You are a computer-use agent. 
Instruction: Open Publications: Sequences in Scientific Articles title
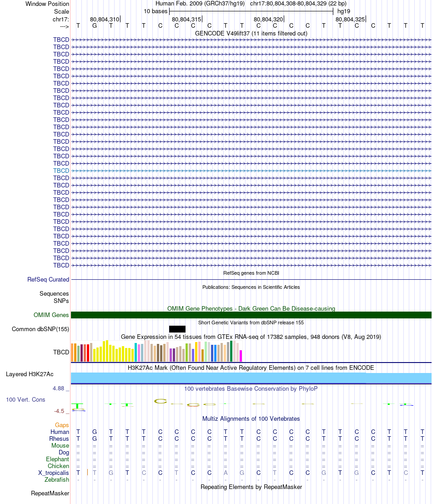click(251, 287)
